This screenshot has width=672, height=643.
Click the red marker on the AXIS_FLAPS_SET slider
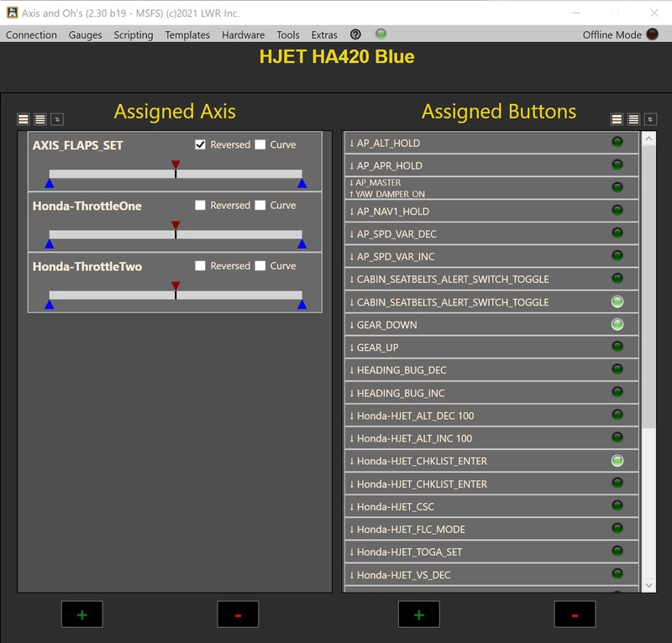tap(176, 165)
